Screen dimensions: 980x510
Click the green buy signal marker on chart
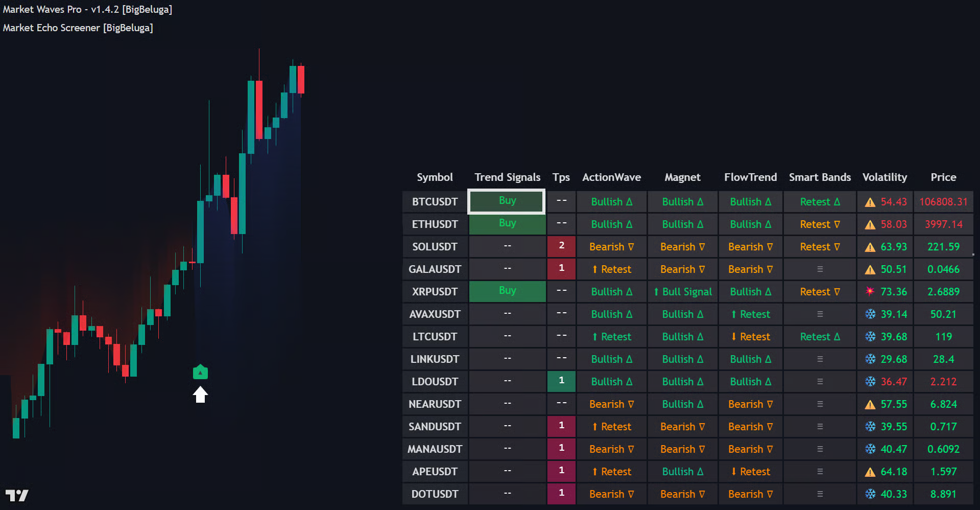(x=200, y=372)
